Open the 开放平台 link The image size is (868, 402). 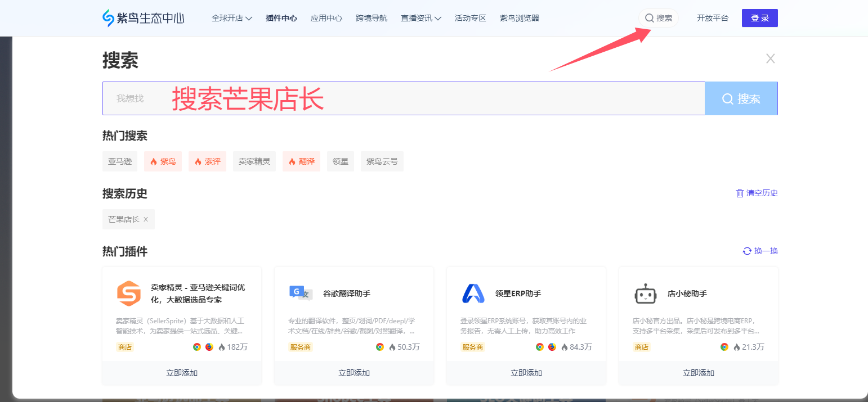click(713, 18)
